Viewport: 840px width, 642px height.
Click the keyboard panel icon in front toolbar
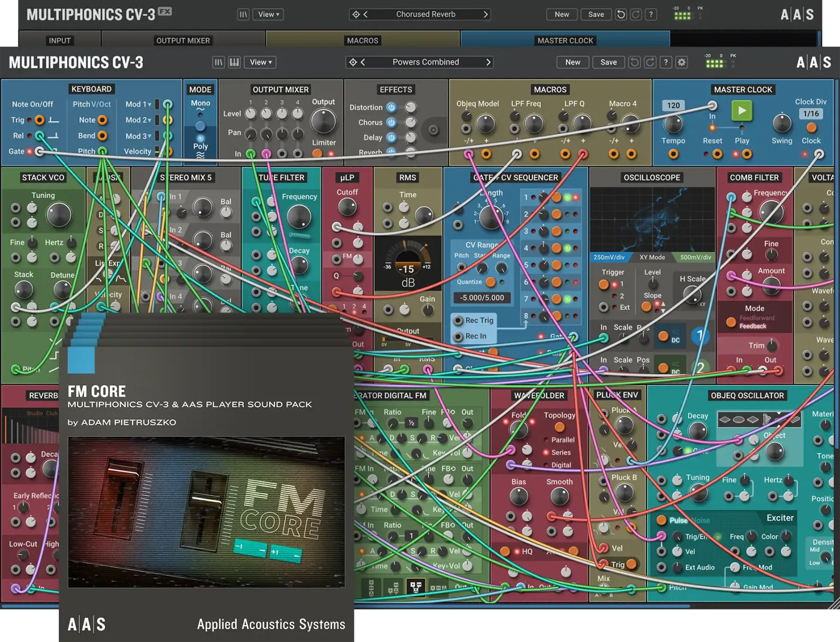(234, 62)
